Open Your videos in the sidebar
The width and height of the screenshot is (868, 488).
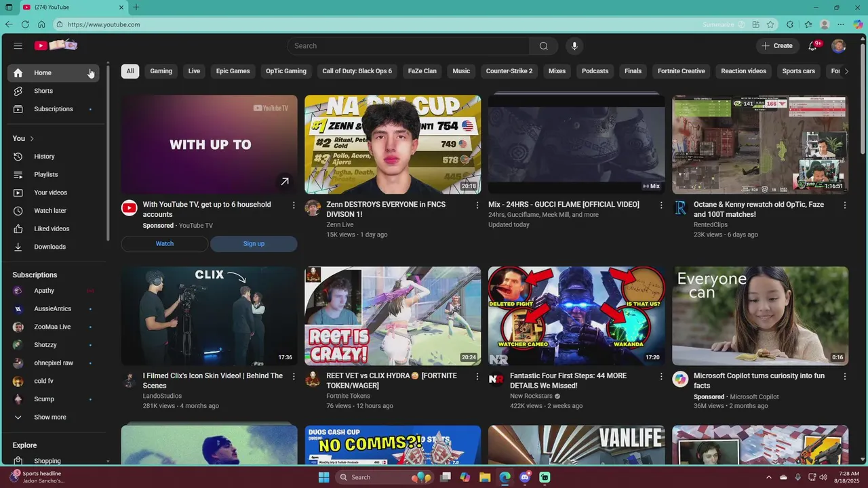[x=53, y=192]
